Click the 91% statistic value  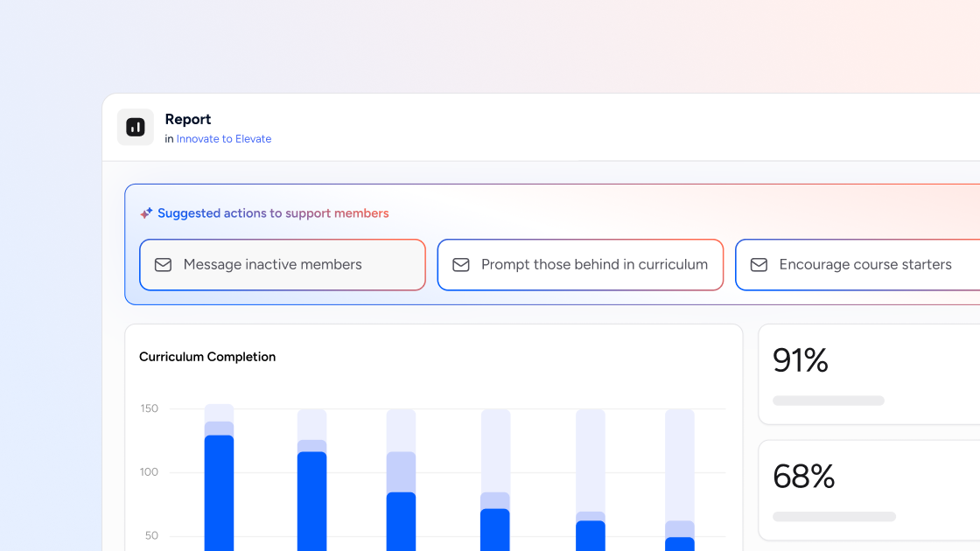[x=801, y=360]
